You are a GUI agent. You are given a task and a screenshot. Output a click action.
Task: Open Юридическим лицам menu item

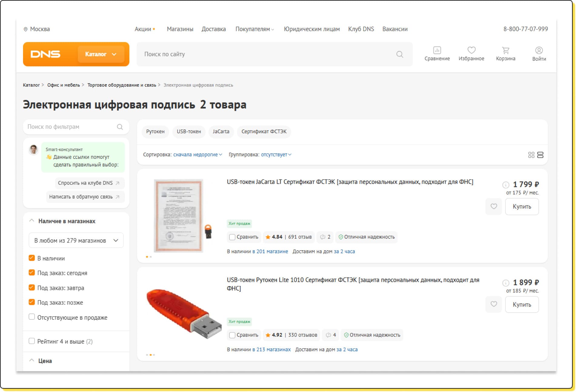pos(312,29)
